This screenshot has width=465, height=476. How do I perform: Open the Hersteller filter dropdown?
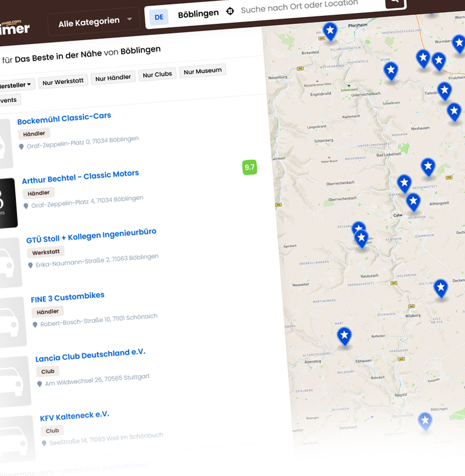pos(16,85)
